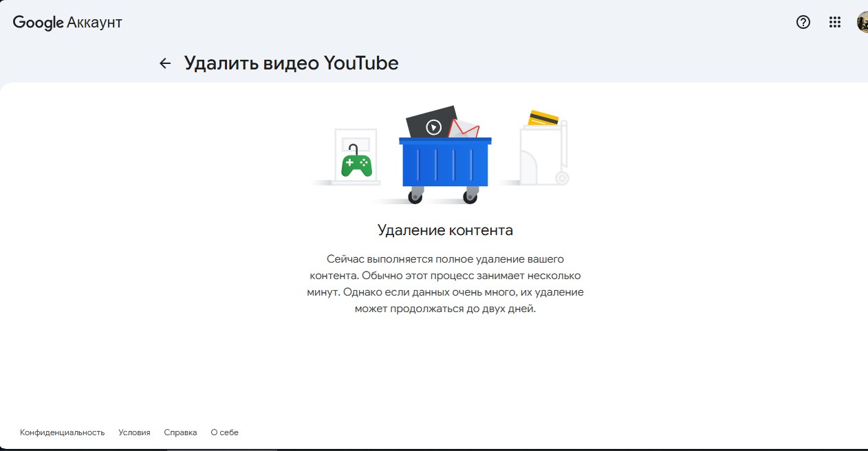
Task: Click the Удалить видео YouTube page title
Action: coord(292,63)
